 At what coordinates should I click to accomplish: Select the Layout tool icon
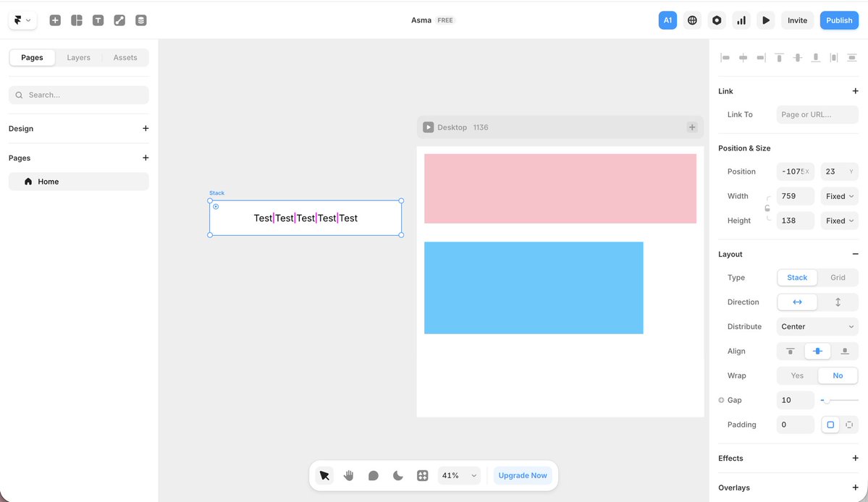click(x=77, y=20)
